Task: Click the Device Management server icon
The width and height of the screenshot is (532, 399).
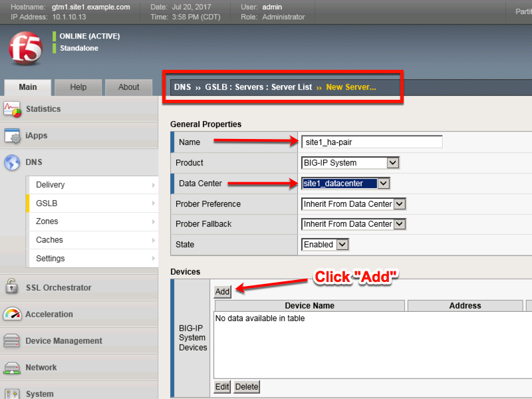Action: [x=11, y=340]
